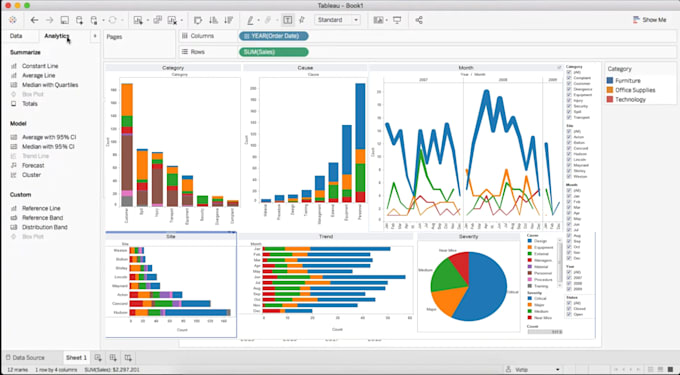
Task: Select the Sheet 1 tab
Action: (x=76, y=358)
